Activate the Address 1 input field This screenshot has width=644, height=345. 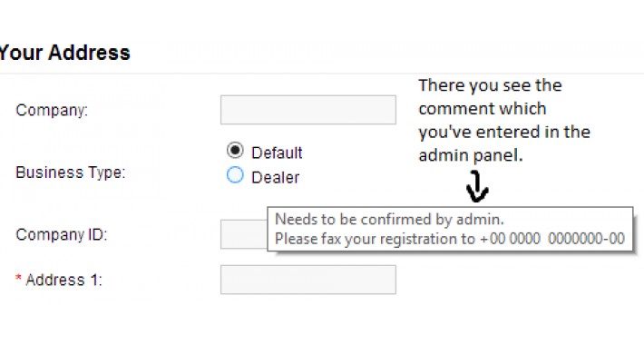click(x=308, y=280)
